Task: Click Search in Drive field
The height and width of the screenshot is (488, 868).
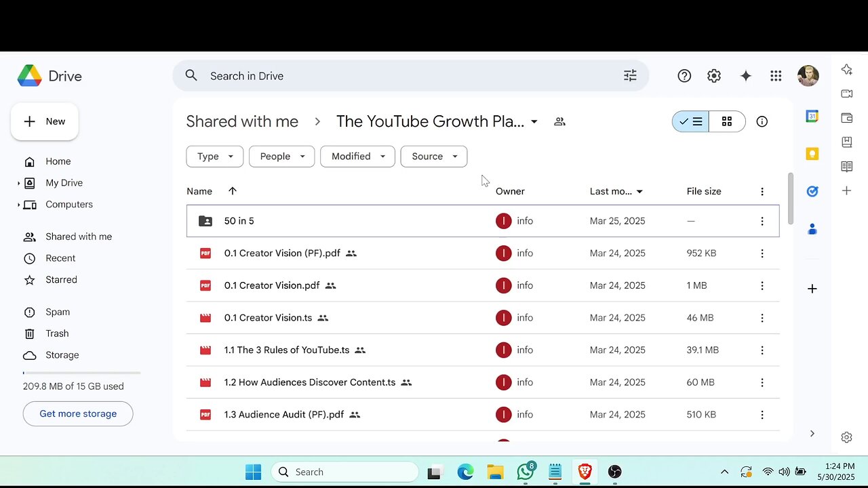Action: (411, 76)
